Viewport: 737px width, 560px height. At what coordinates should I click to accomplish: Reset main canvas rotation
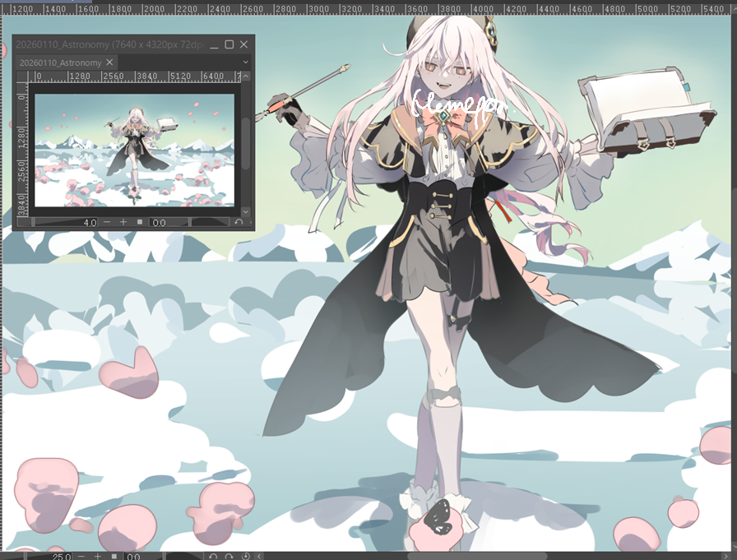(x=245, y=556)
